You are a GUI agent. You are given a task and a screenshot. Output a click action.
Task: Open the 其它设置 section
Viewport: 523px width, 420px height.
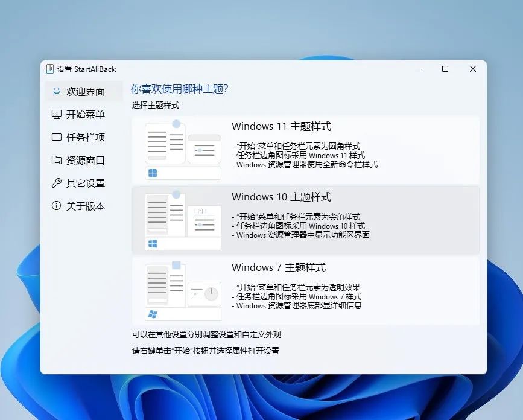(84, 183)
